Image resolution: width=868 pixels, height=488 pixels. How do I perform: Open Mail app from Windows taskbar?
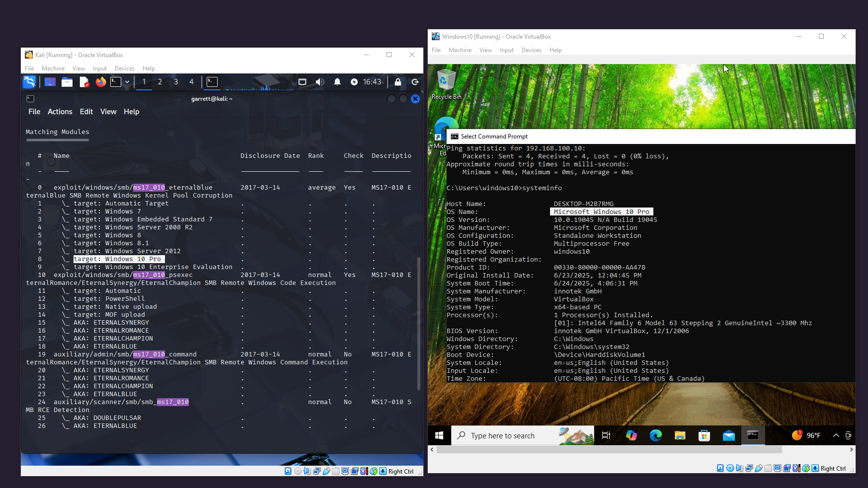pyautogui.click(x=729, y=435)
